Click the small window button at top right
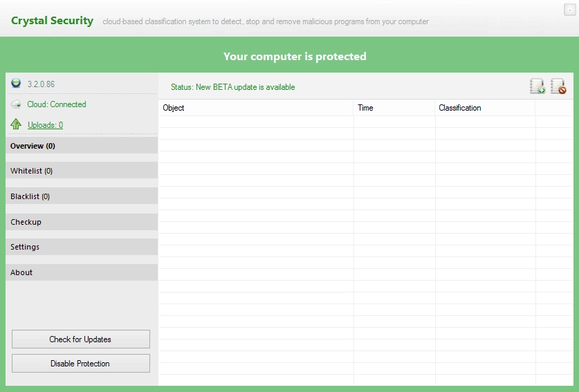 (570, 10)
